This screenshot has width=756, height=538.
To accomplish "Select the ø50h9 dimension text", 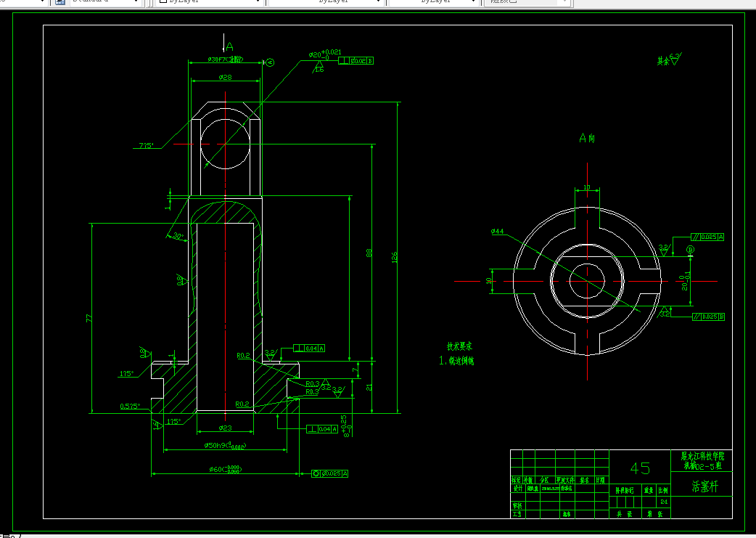I will point(225,446).
